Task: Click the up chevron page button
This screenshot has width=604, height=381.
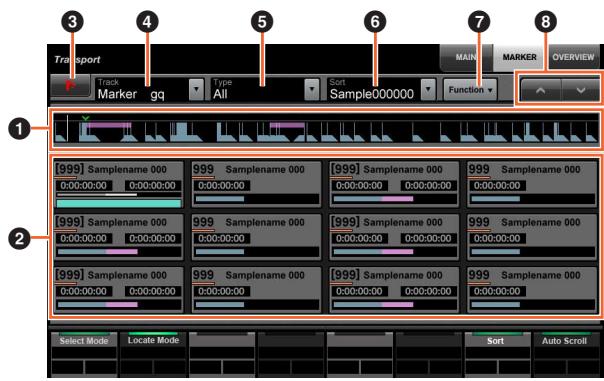Action: pyautogui.click(x=540, y=91)
